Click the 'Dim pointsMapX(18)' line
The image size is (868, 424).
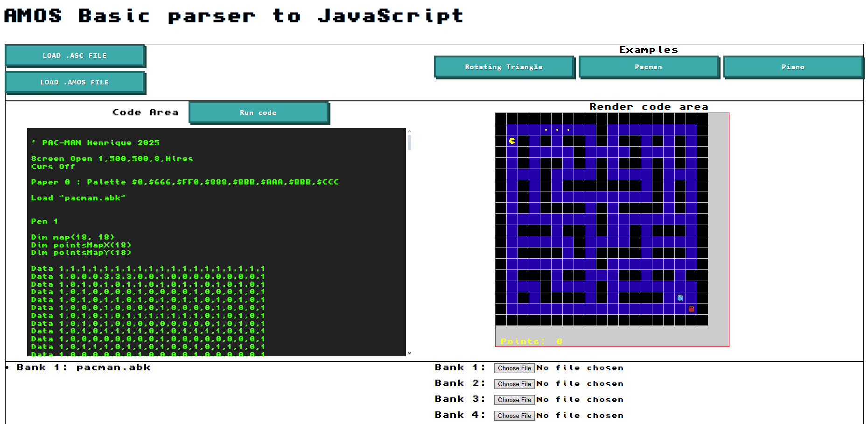[81, 245]
